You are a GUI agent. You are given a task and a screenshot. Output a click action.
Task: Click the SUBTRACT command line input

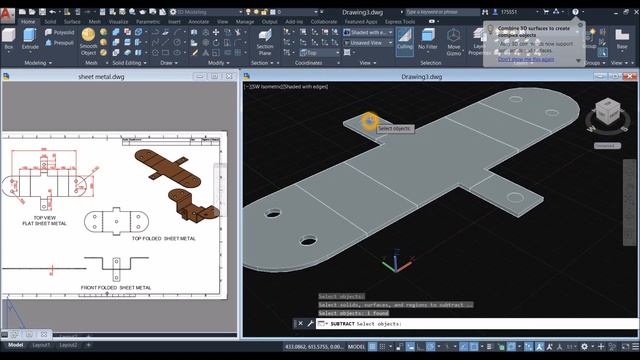tap(478, 324)
